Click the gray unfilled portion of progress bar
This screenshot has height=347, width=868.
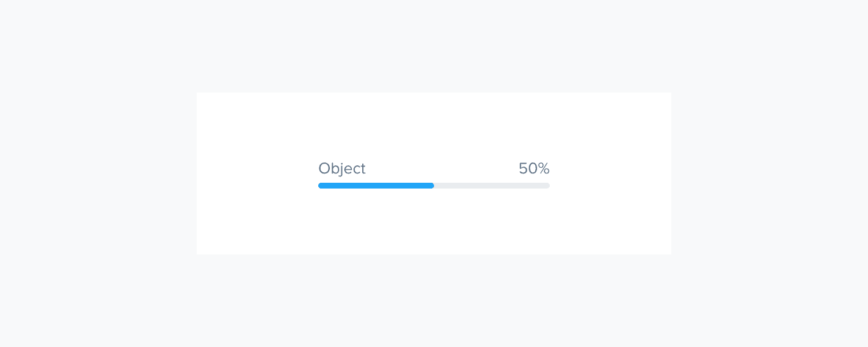coord(492,186)
